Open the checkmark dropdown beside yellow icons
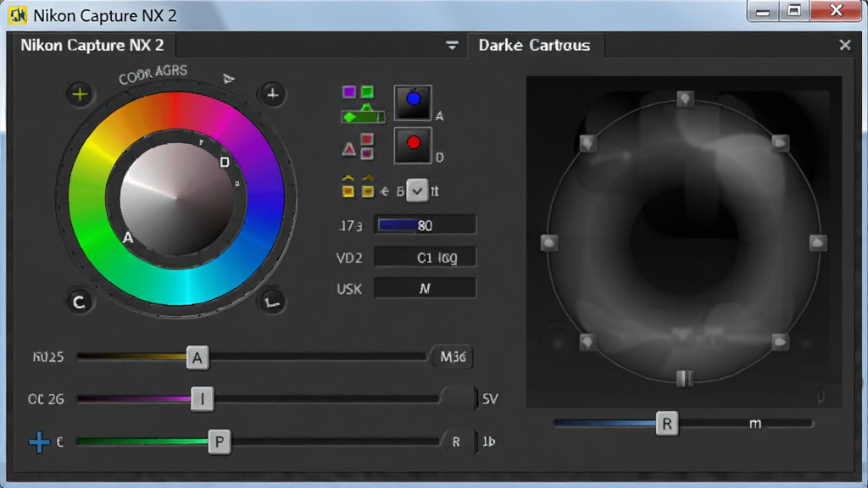Image resolution: width=868 pixels, height=488 pixels. [x=417, y=191]
